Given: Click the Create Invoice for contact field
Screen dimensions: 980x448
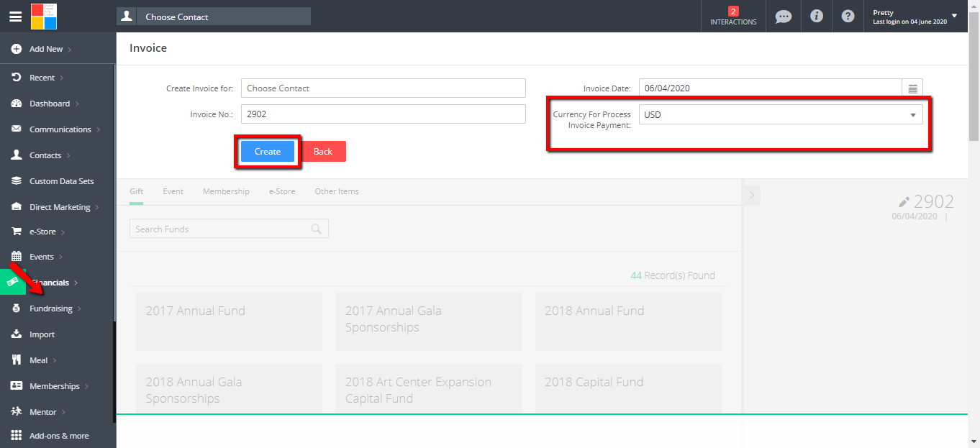Looking at the screenshot, I should tap(384, 88).
